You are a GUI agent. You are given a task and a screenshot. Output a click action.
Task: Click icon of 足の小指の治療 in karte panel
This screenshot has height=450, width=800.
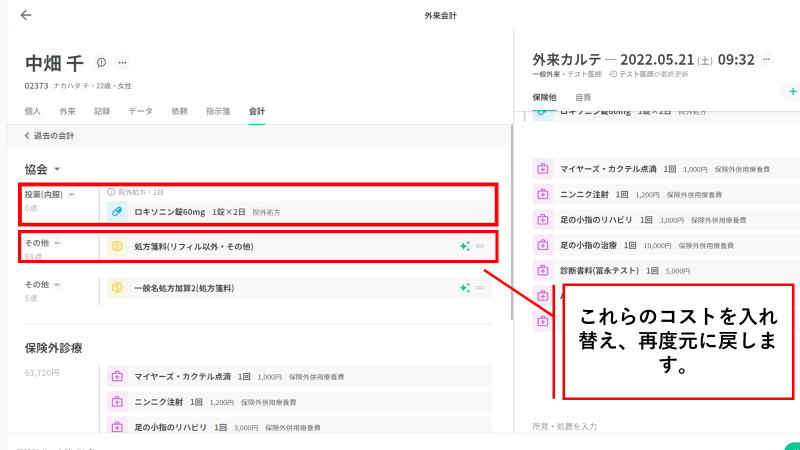[542, 245]
